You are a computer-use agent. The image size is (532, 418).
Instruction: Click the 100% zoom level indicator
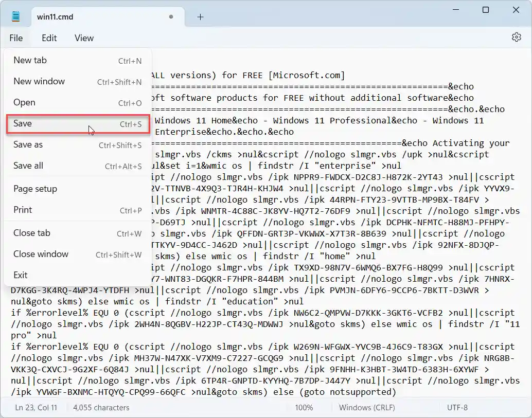tap(304, 407)
